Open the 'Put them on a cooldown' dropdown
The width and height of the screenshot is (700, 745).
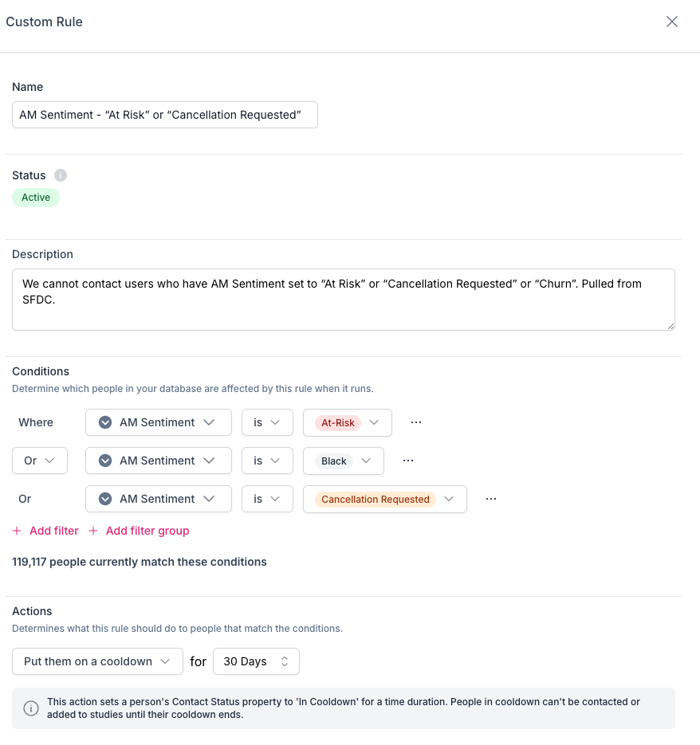[97, 661]
